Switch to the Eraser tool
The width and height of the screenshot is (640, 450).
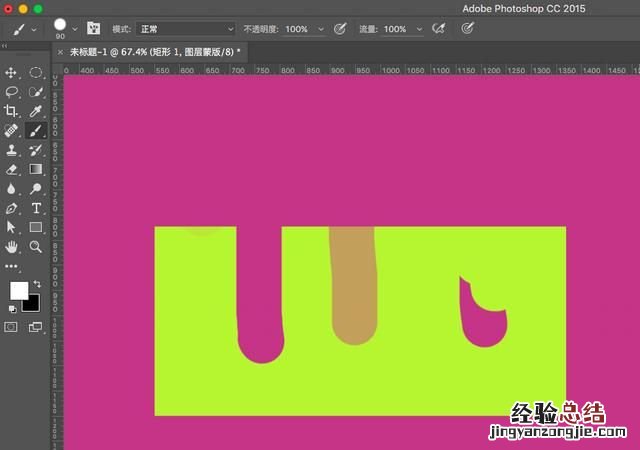click(x=12, y=169)
